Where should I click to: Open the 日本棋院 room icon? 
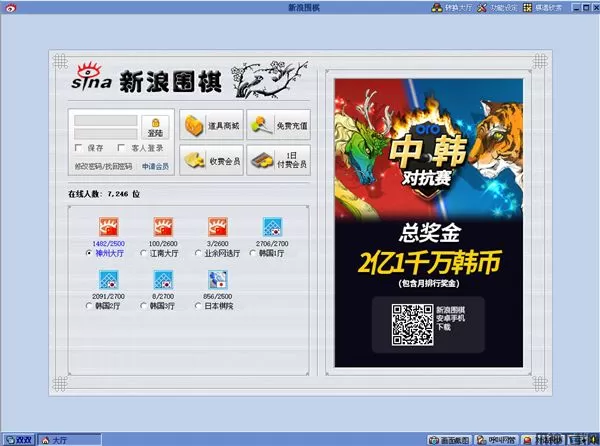218,280
